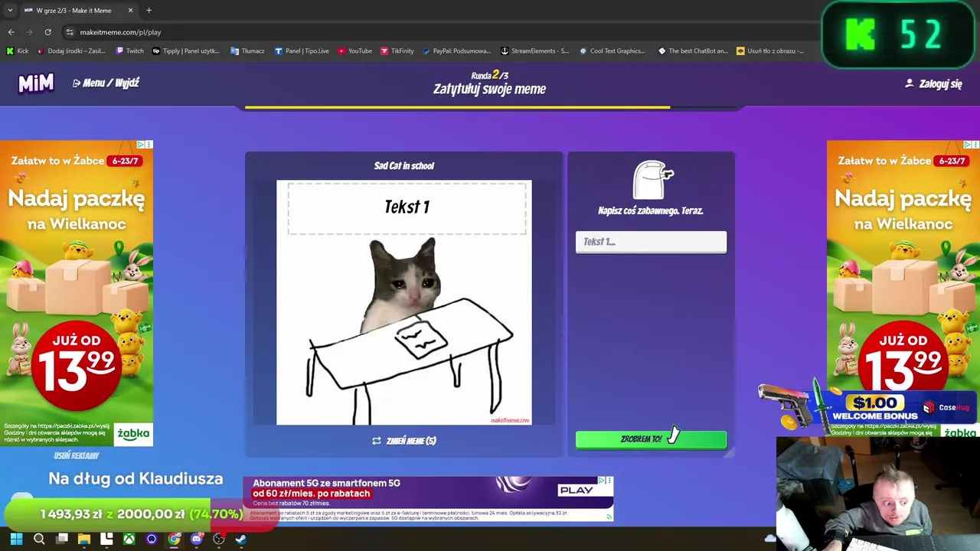Click the round timer progress bar
980x551 pixels.
pos(490,108)
